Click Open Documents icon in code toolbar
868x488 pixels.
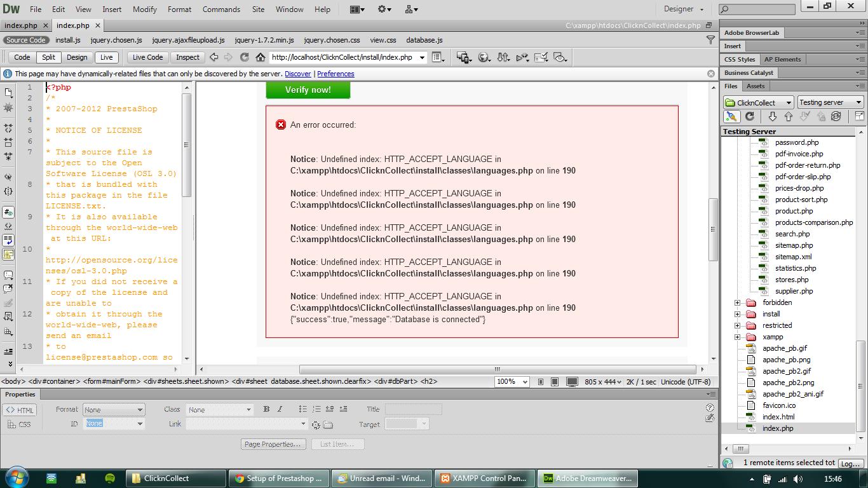(x=8, y=93)
